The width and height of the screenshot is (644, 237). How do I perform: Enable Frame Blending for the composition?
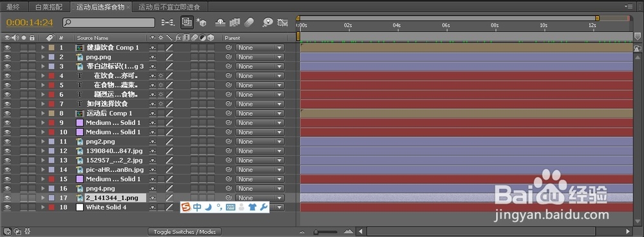(x=234, y=22)
